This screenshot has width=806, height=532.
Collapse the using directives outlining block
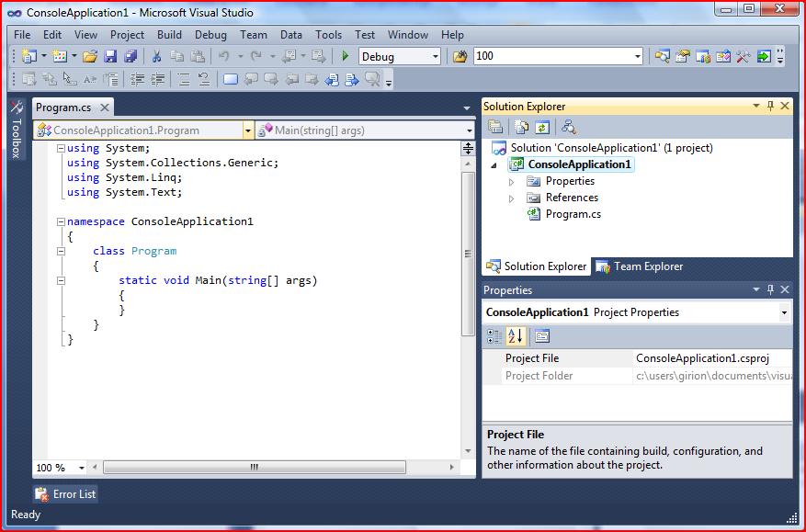tap(61, 148)
